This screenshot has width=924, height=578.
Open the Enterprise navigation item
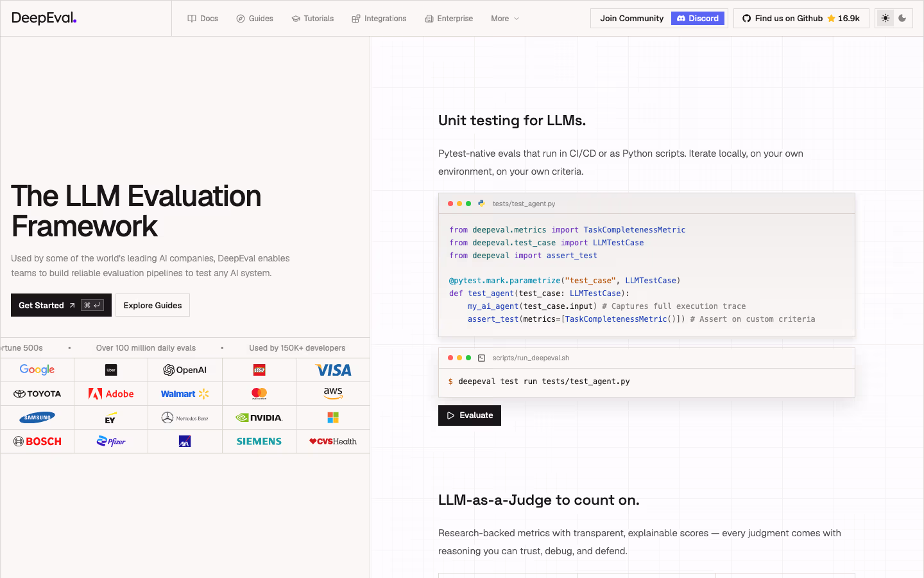[x=449, y=19]
